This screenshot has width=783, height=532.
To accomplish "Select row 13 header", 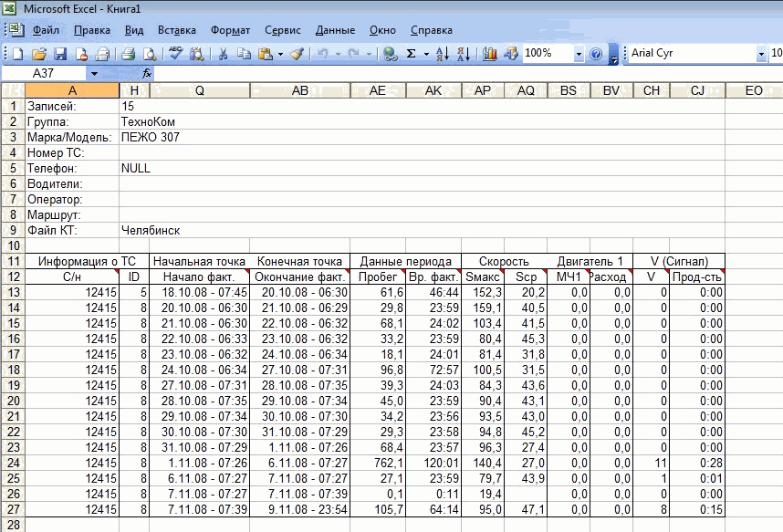I will [x=13, y=292].
